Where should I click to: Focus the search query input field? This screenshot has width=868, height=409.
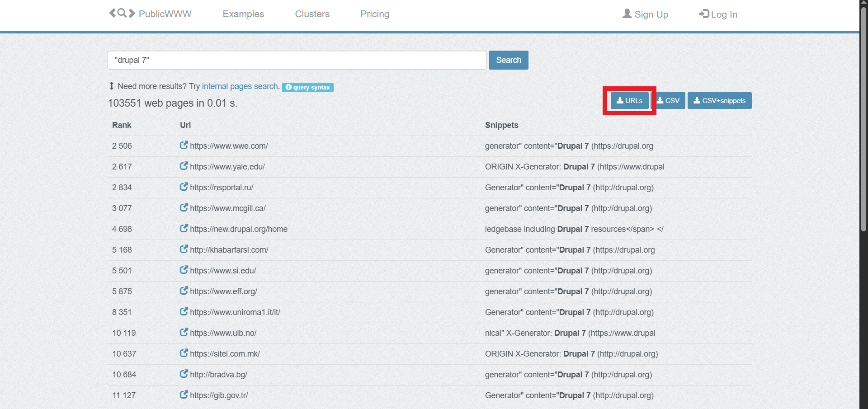coord(297,60)
